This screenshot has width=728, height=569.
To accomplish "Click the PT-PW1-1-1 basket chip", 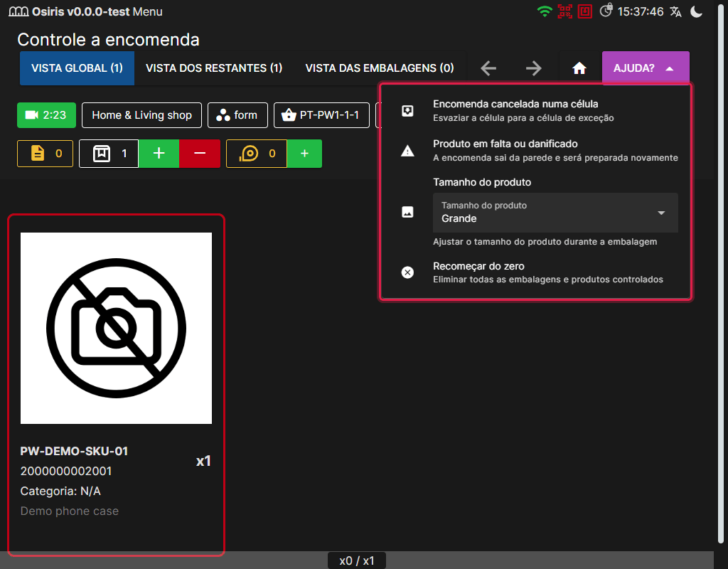I will (321, 115).
